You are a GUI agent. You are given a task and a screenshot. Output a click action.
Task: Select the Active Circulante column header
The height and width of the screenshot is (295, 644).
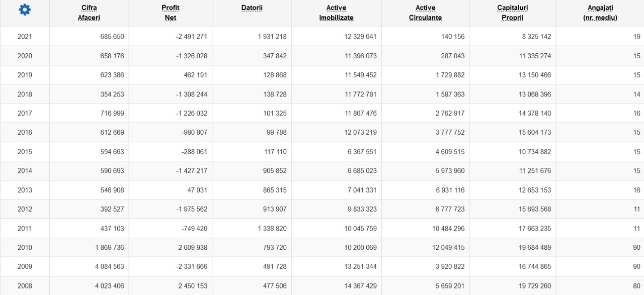pos(425,13)
